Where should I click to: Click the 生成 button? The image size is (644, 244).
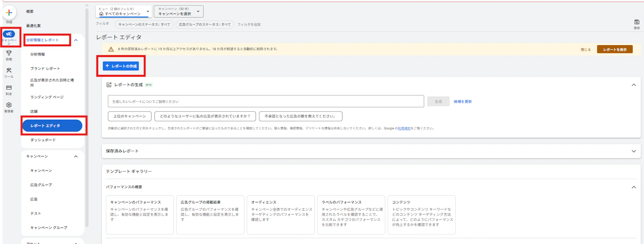(438, 102)
